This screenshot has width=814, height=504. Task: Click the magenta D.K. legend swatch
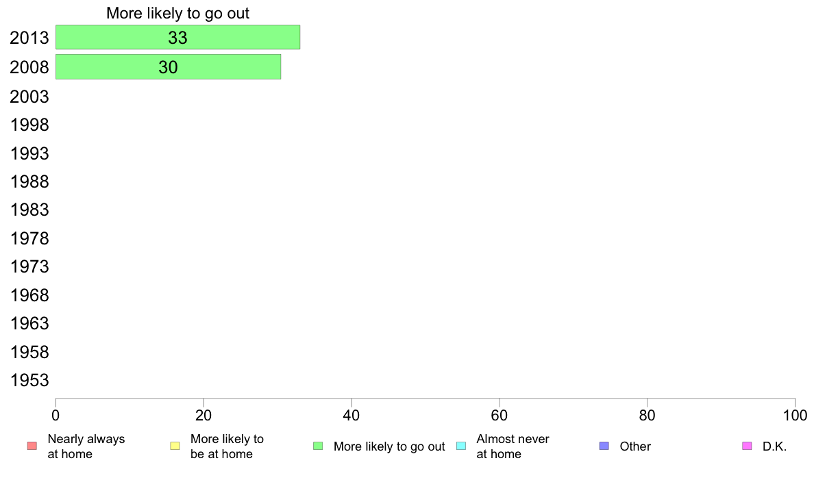coord(747,446)
